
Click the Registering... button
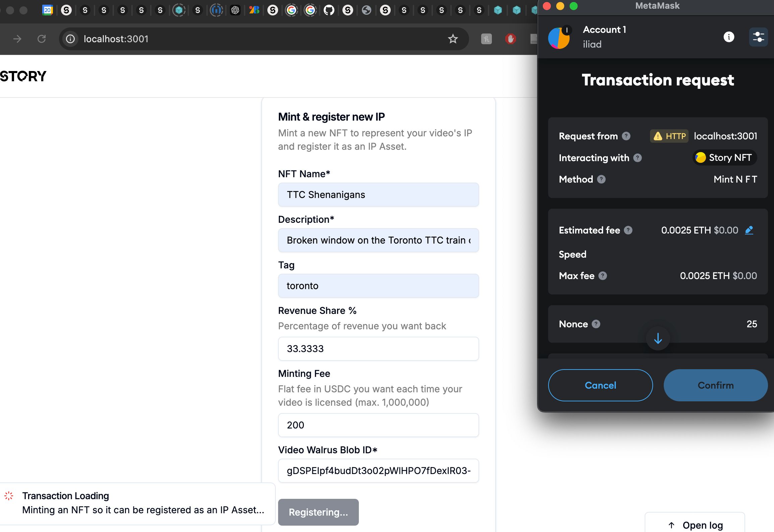coord(318,512)
